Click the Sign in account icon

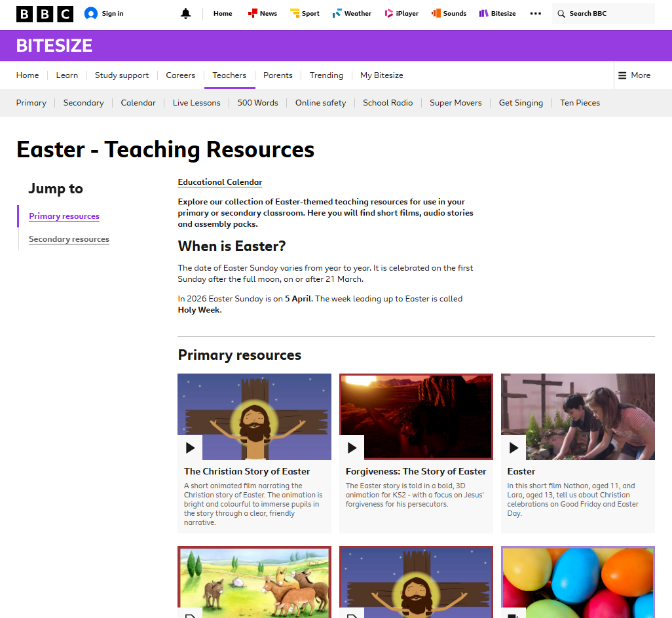pyautogui.click(x=91, y=13)
